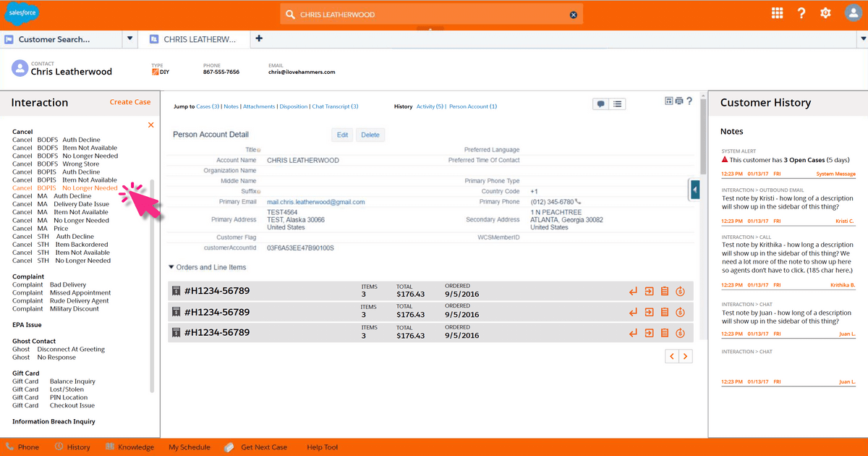Collapse the Orders and Line Items section
This screenshot has height=456, width=868.
click(171, 267)
